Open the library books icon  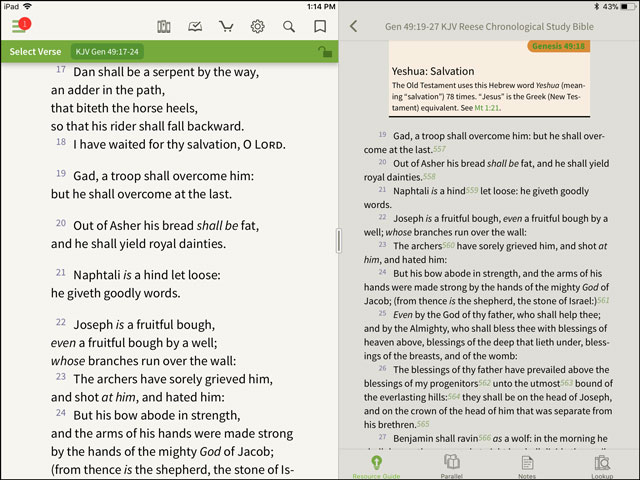coord(164,27)
